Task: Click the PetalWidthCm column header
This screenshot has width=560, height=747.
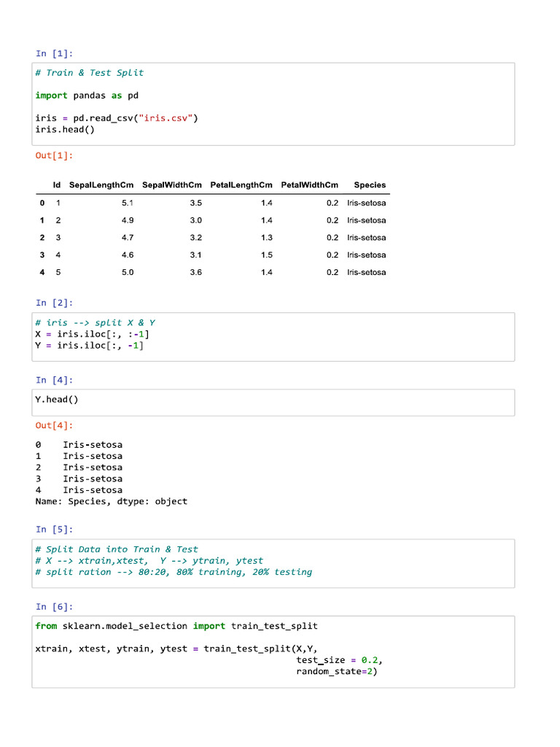Action: pos(310,185)
